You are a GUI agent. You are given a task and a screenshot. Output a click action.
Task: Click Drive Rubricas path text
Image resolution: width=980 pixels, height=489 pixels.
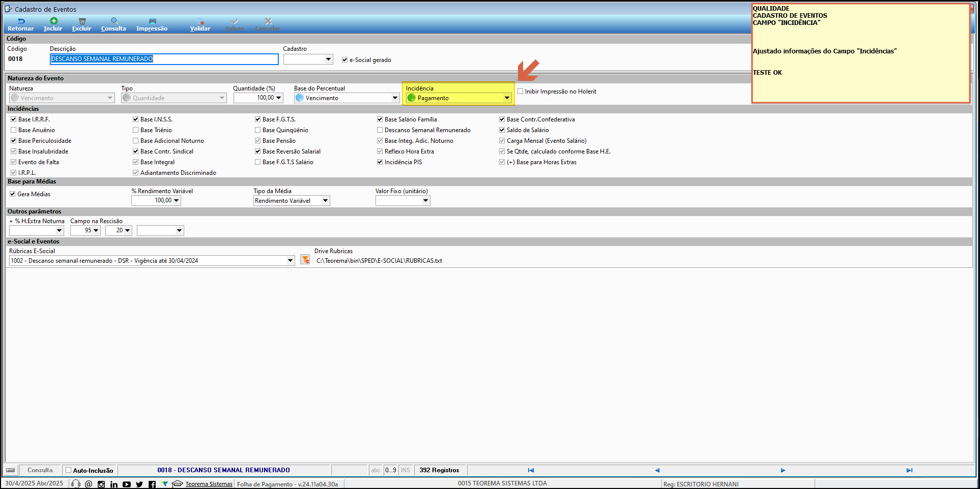(379, 261)
